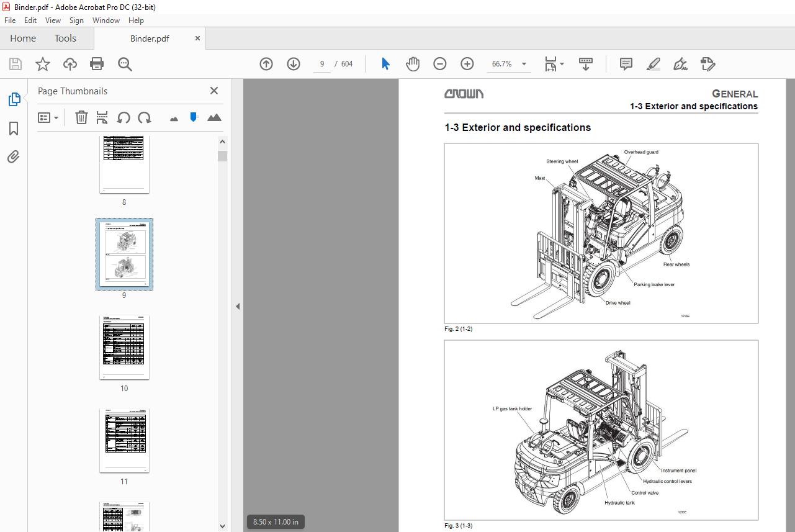Rotate page clockwise
The width and height of the screenshot is (795, 532).
(145, 117)
